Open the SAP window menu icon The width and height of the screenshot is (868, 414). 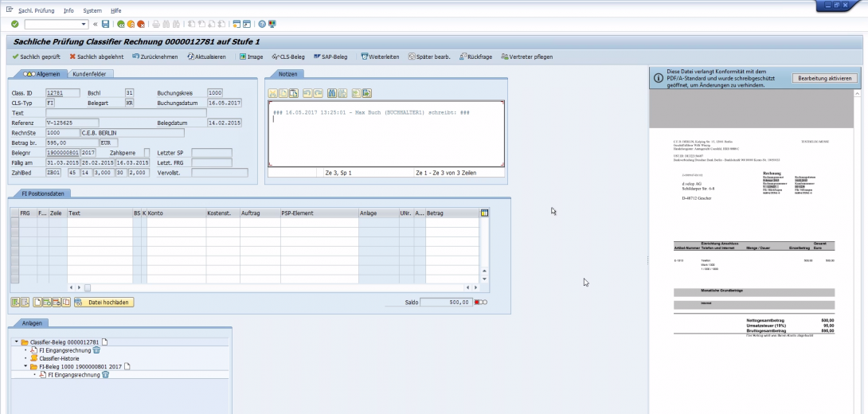[9, 10]
